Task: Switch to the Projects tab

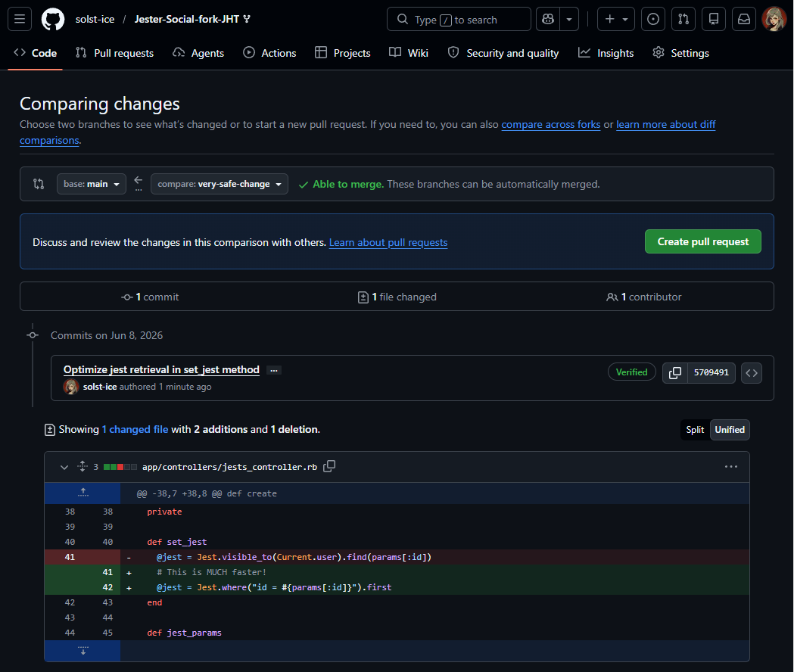Action: (x=343, y=53)
